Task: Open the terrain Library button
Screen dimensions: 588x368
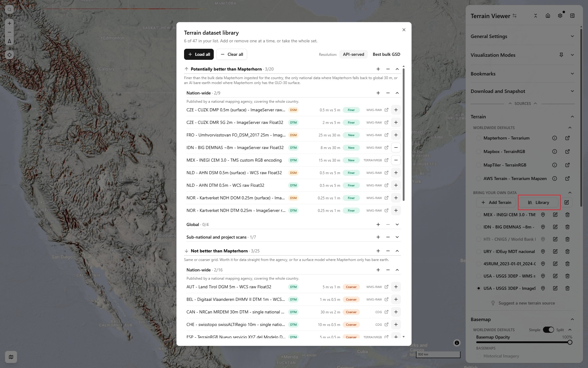Action: pos(539,202)
